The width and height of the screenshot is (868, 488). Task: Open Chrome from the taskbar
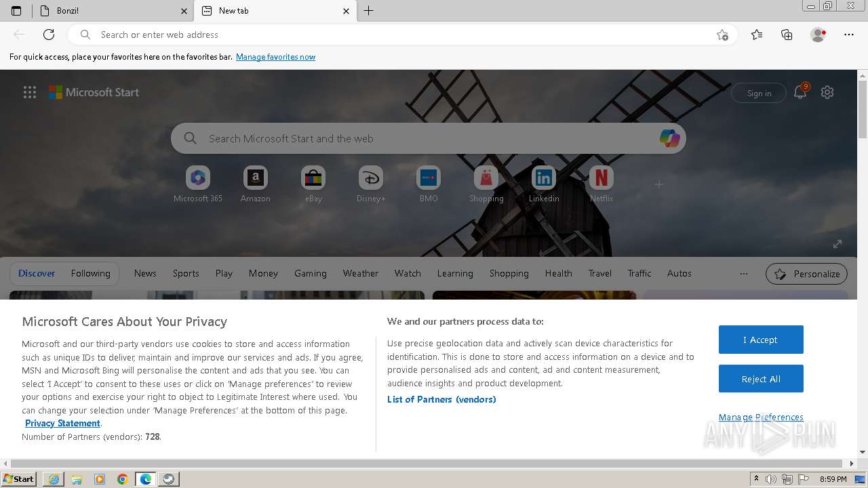point(123,479)
